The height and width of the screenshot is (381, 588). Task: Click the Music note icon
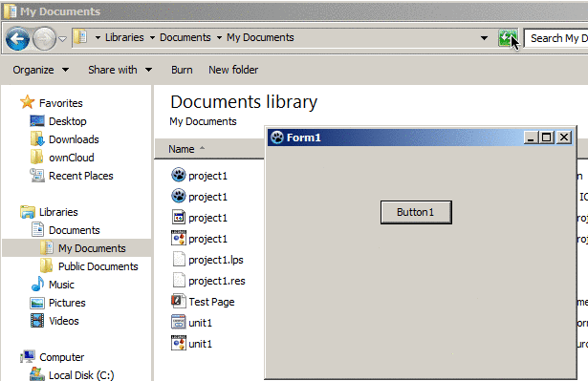point(37,284)
